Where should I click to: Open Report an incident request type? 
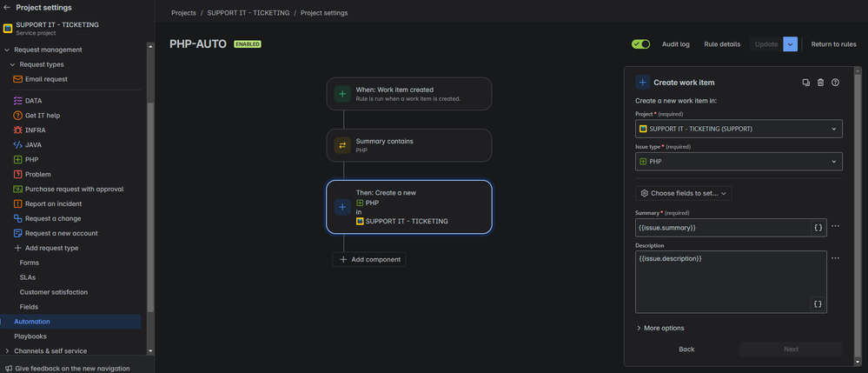[53, 204]
